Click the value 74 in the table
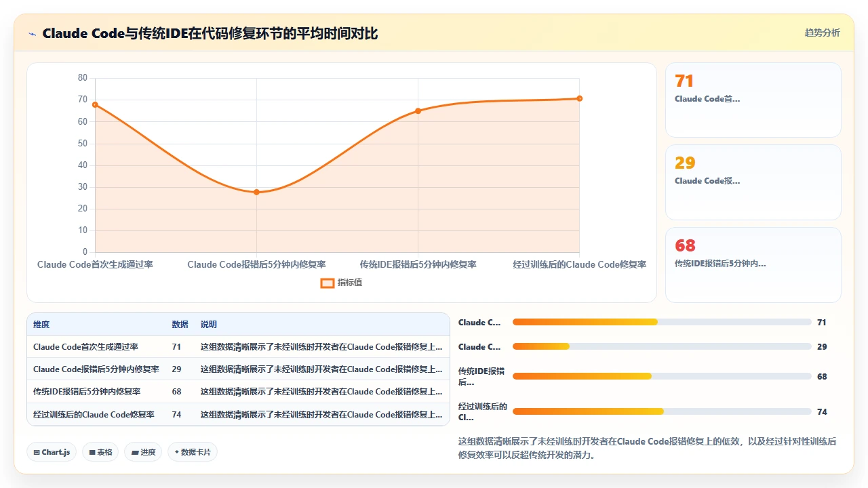 [176, 415]
